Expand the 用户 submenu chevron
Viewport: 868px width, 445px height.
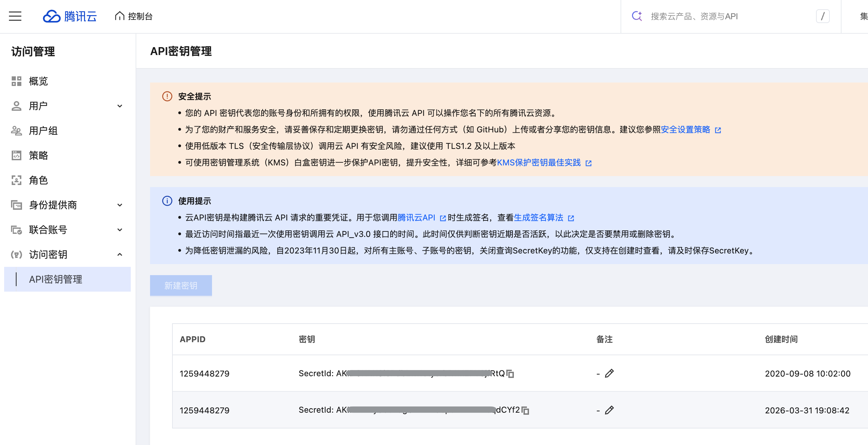tap(120, 106)
